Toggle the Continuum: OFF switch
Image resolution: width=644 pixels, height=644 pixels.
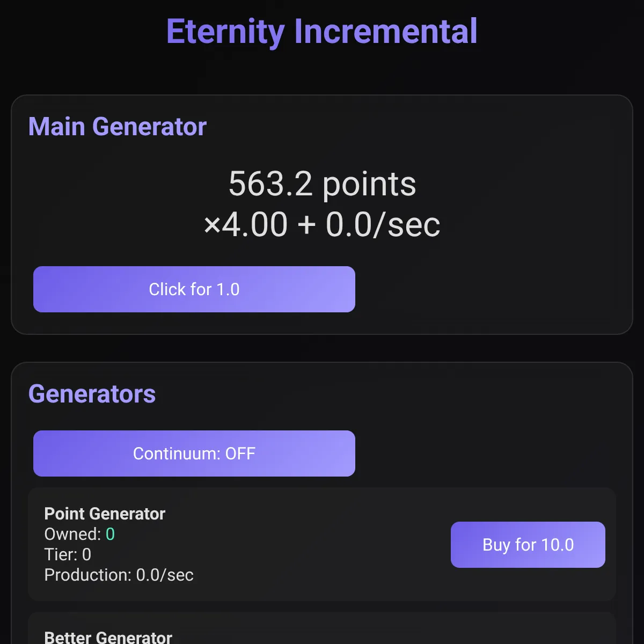[194, 453]
